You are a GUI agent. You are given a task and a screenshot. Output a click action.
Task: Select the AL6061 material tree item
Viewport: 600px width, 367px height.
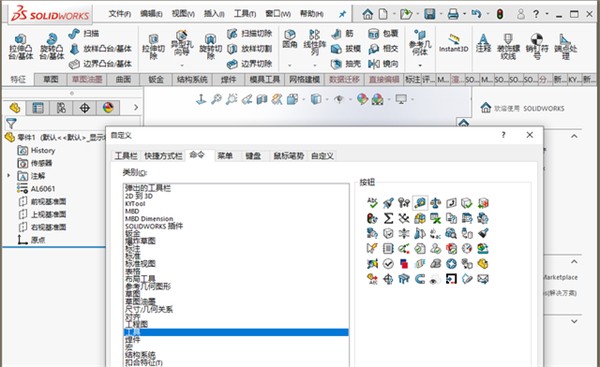click(x=36, y=189)
